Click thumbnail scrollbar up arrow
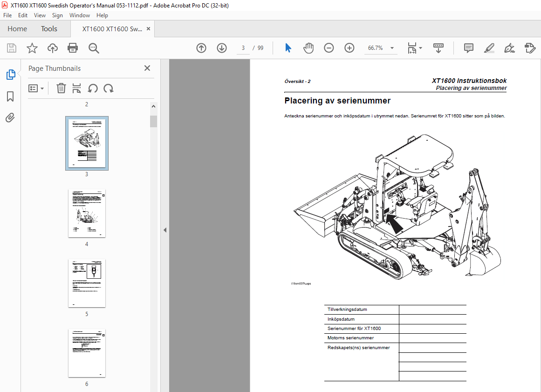The image size is (541, 392). [153, 106]
